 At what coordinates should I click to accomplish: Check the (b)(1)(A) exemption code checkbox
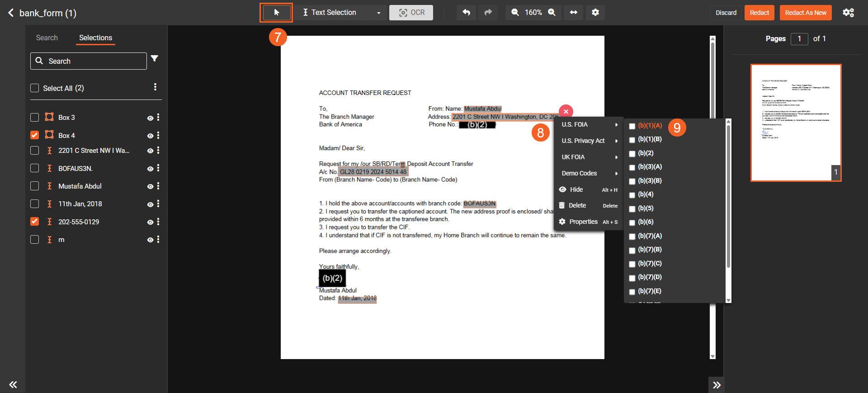632,126
